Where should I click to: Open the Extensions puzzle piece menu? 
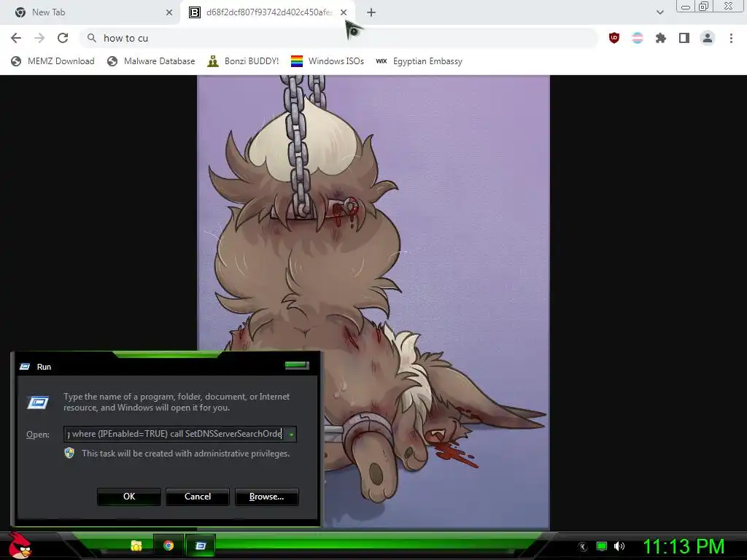[x=661, y=38]
